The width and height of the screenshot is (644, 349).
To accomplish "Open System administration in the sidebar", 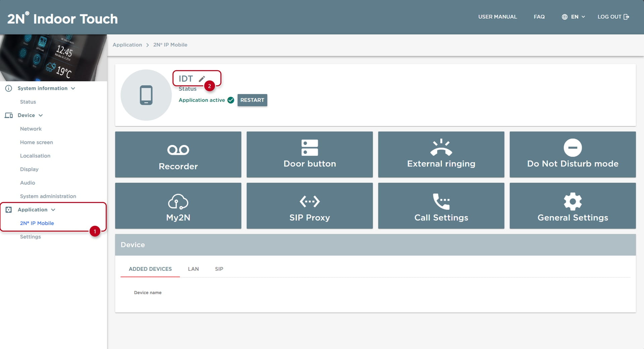I will (48, 196).
